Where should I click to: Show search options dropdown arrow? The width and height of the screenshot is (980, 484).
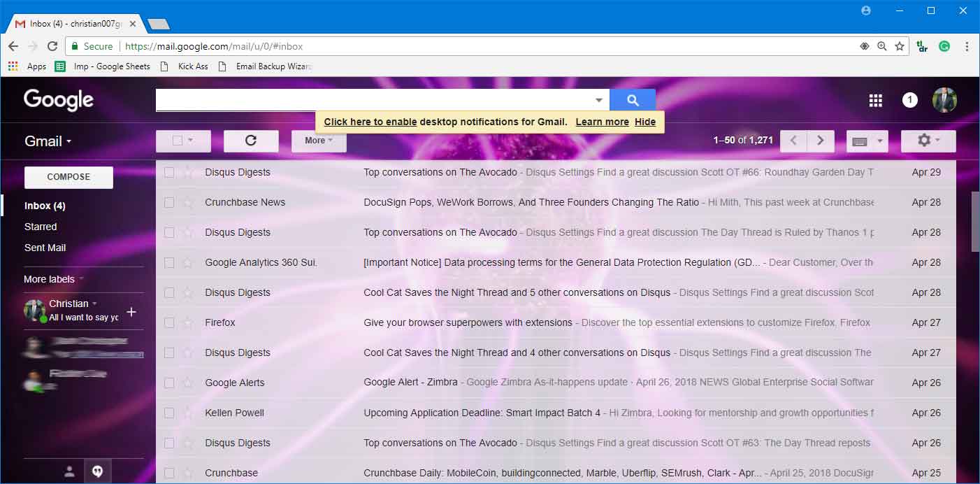click(x=598, y=101)
